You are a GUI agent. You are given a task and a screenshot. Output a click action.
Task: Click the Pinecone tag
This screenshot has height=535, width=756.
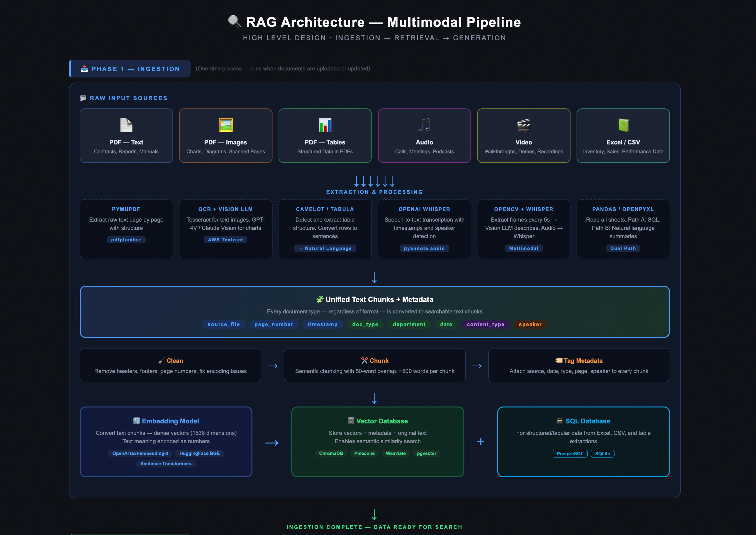(364, 453)
